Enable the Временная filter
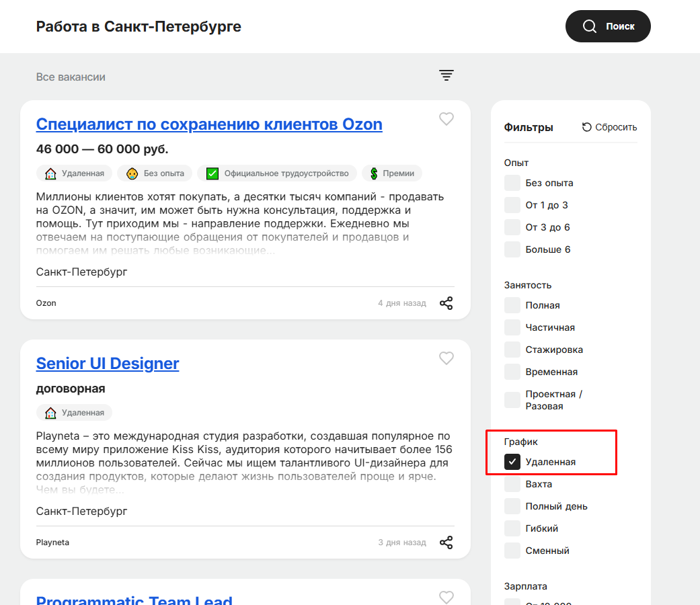Viewport: 700px width, 605px height. coord(512,372)
